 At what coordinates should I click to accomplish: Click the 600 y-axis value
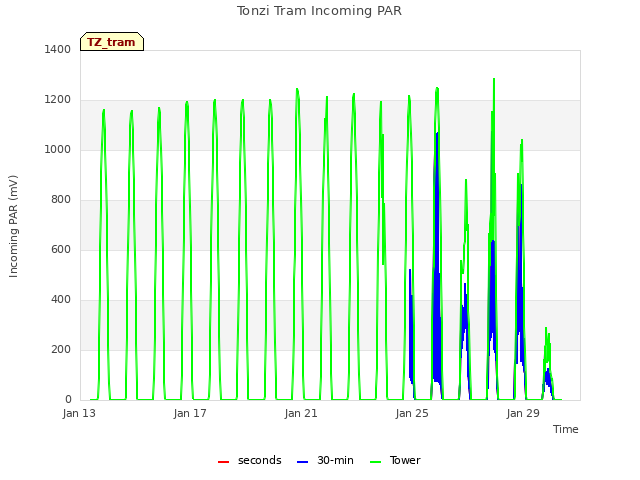pyautogui.click(x=61, y=249)
